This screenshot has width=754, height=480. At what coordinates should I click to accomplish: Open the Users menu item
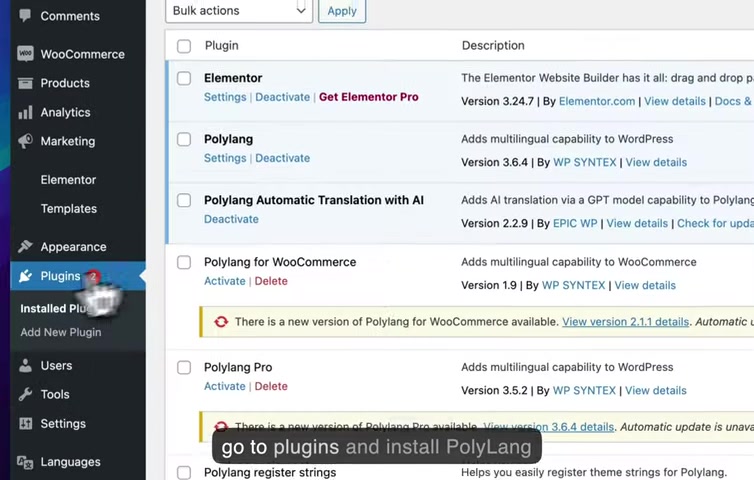pos(56,366)
